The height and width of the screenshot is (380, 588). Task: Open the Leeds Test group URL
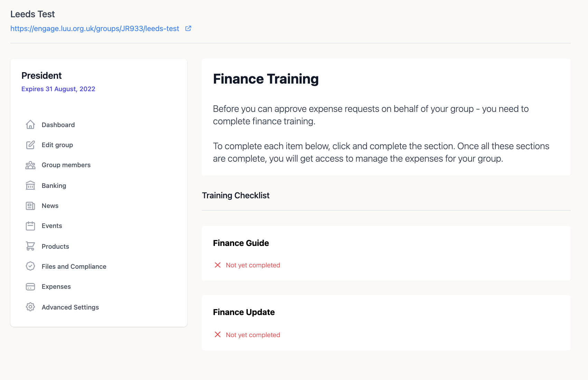point(95,29)
